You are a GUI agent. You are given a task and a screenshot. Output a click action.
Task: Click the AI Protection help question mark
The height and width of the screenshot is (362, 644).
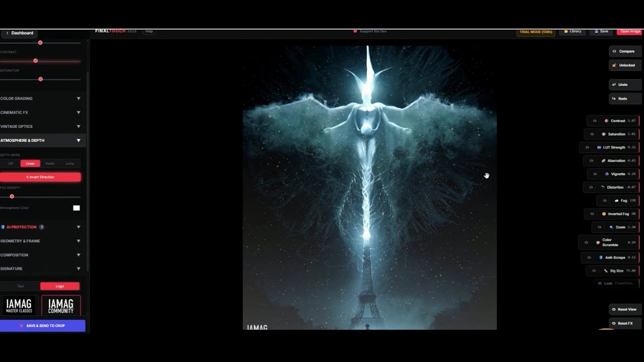[42, 227]
